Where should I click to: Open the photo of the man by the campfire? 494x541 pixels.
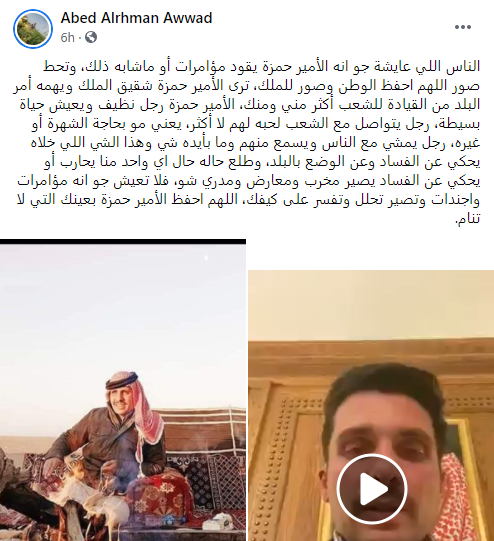tap(123, 390)
